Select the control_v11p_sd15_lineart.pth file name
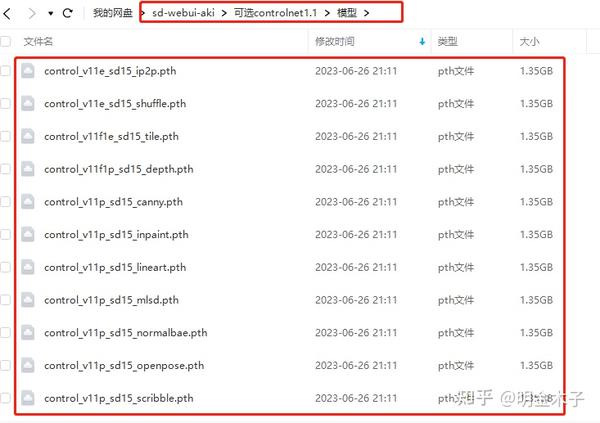Screen dimensions: 600x423 coord(115,267)
